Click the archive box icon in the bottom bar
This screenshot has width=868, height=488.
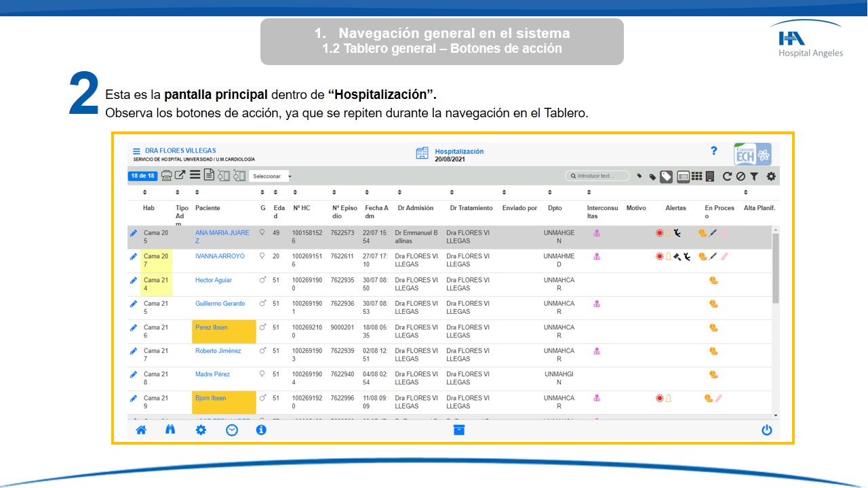click(459, 430)
